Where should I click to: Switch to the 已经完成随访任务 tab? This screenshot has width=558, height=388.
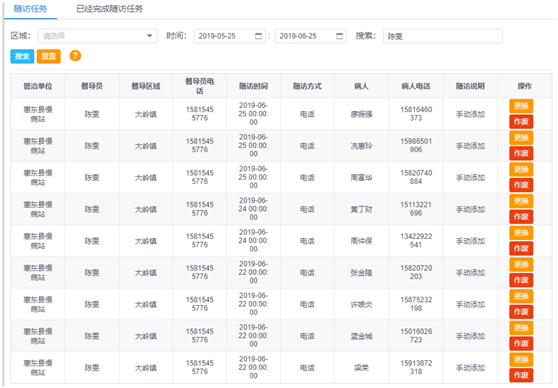pos(110,9)
